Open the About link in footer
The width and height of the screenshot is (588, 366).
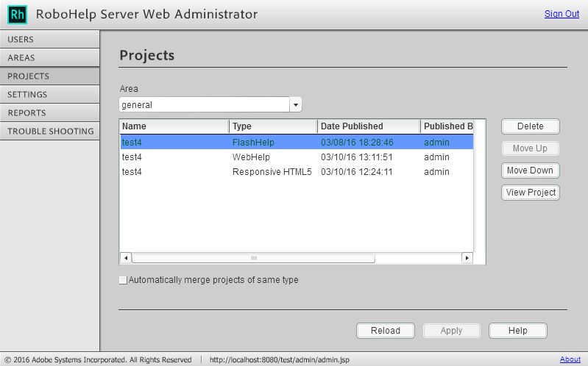click(x=570, y=359)
